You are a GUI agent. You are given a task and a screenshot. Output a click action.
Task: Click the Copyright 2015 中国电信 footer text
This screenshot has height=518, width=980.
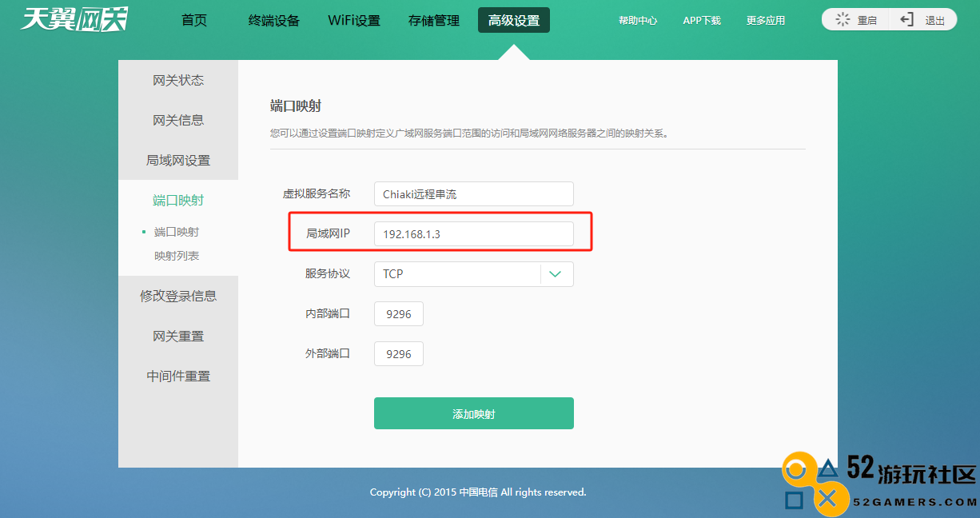[x=478, y=492]
